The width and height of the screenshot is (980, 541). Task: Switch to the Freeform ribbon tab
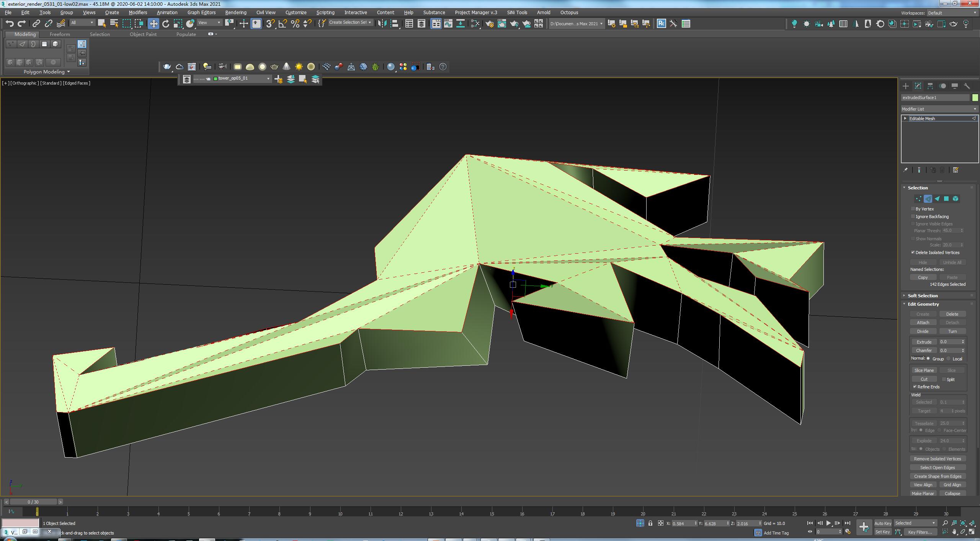(60, 34)
